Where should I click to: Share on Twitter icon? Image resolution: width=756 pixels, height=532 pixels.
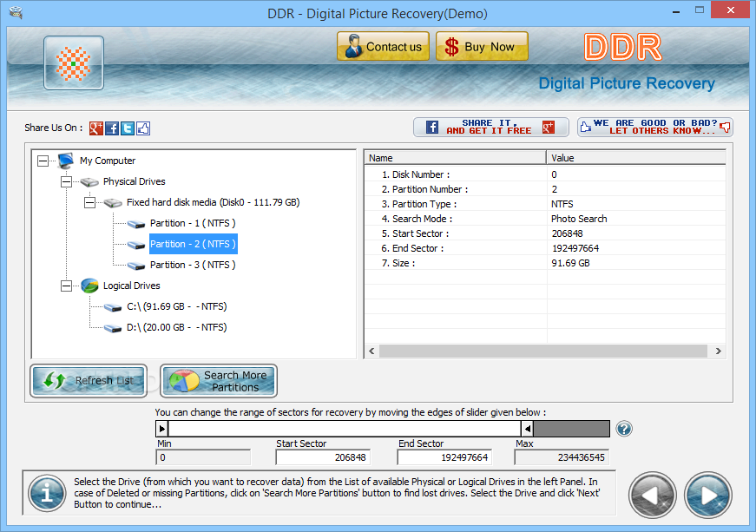128,128
